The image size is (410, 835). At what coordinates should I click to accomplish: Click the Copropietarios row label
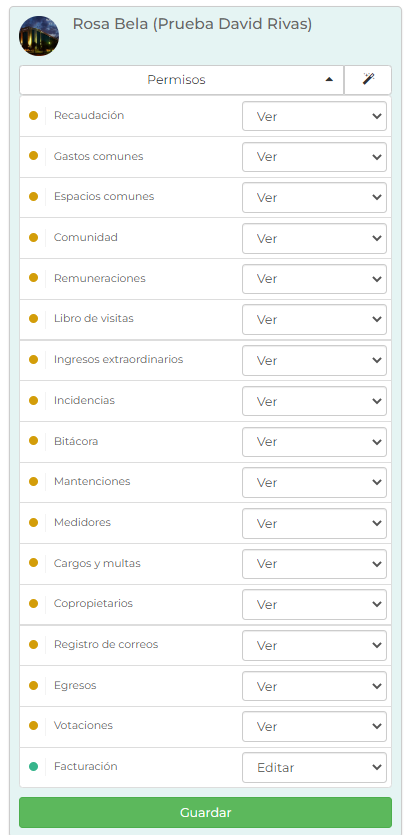pos(93,603)
